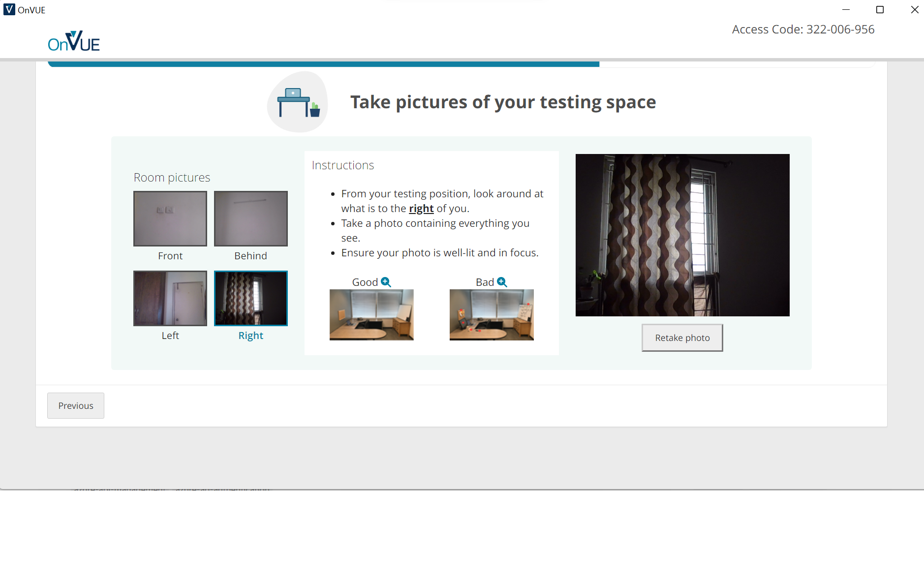924x584 pixels.
Task: Click the 'Ensure your photo is well-lit' instruction
Action: click(440, 253)
